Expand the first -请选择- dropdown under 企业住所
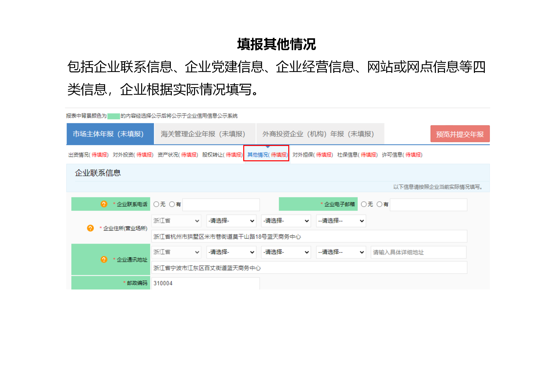Image resolution: width=555 pixels, height=392 pixels. (231, 221)
